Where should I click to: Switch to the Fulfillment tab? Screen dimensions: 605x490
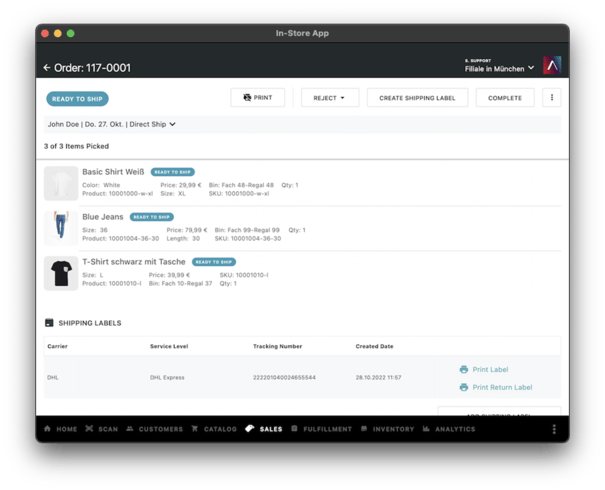pos(321,429)
